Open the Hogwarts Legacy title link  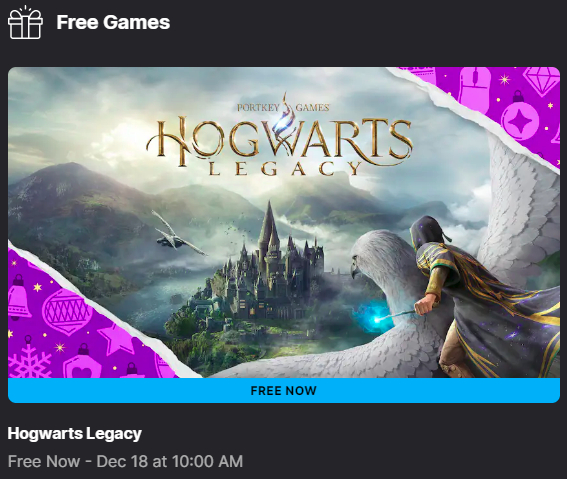[x=74, y=433]
